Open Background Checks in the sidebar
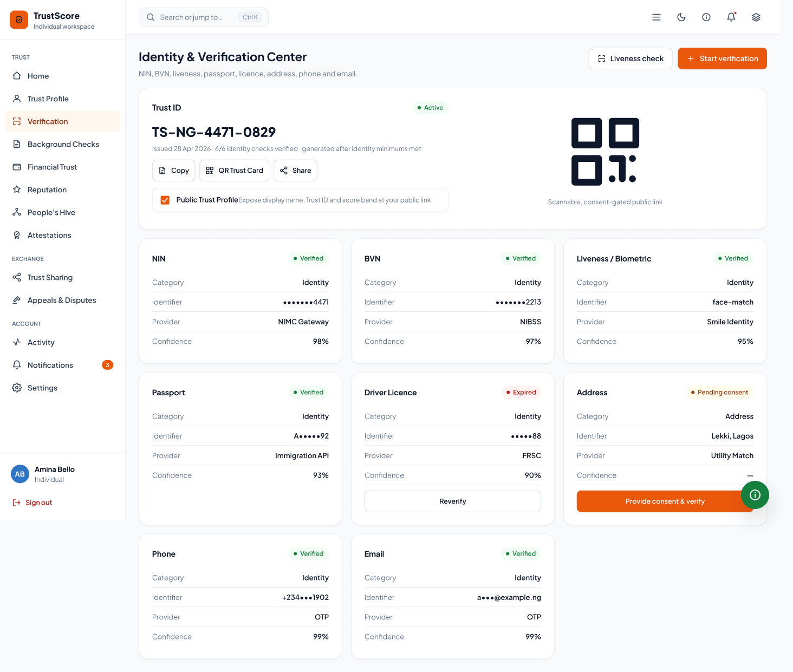793x672 pixels. pos(63,144)
